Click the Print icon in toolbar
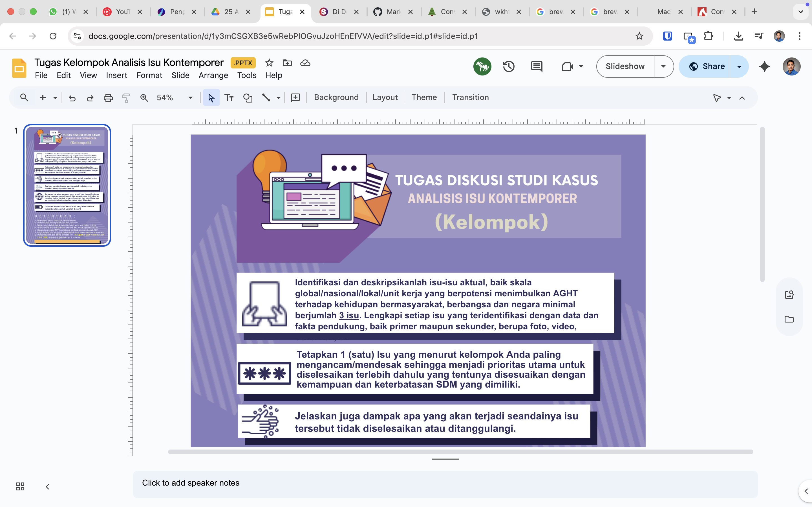 click(x=108, y=97)
